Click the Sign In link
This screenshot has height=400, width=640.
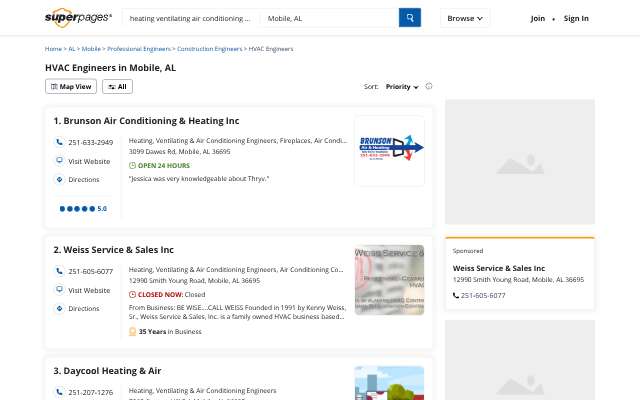coord(576,18)
